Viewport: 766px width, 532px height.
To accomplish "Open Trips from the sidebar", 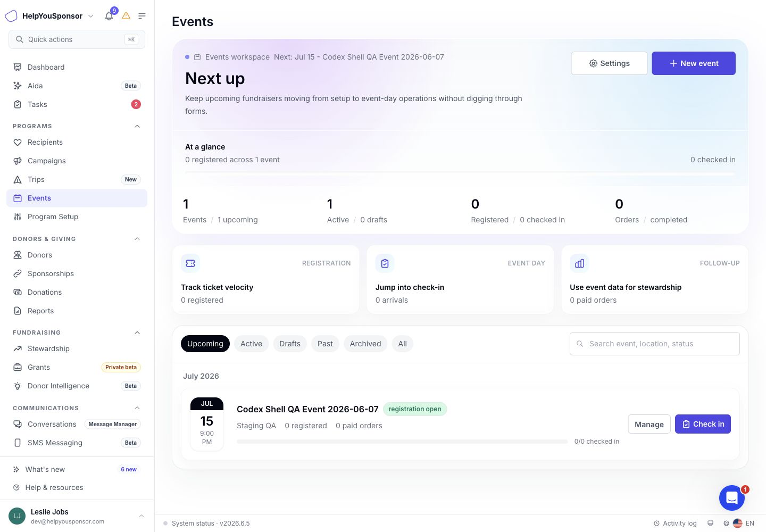I will [x=77, y=179].
